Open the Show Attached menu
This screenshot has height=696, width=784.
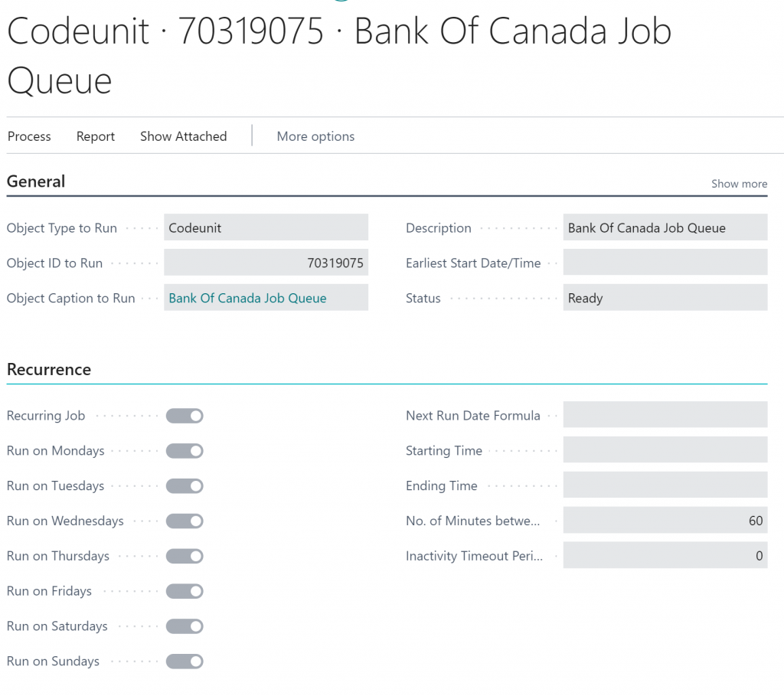pyautogui.click(x=183, y=136)
